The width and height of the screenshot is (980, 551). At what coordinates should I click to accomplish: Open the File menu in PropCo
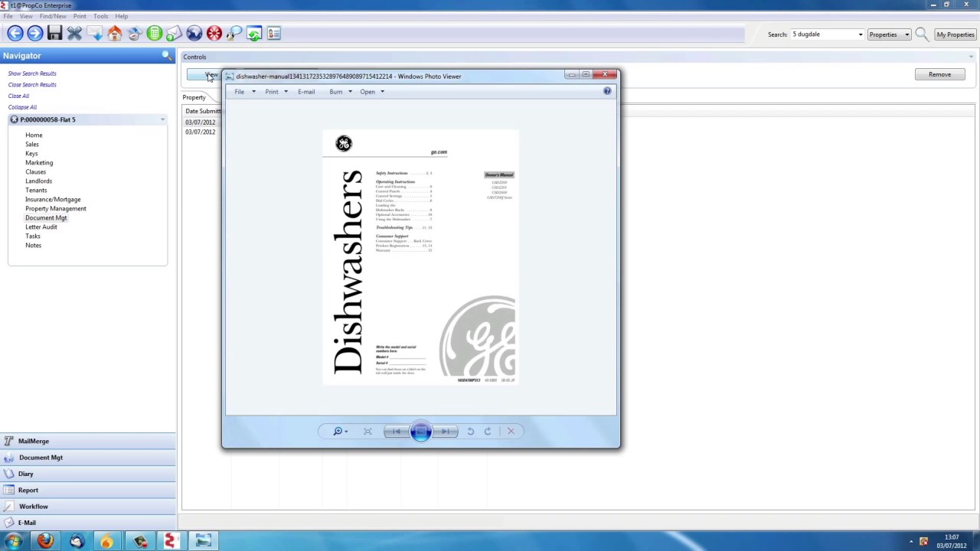pos(8,16)
